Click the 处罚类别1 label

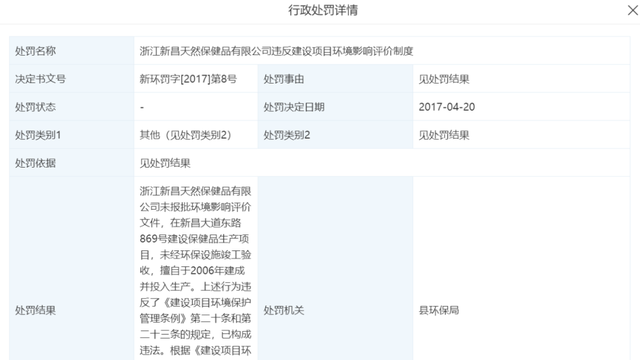38,135
